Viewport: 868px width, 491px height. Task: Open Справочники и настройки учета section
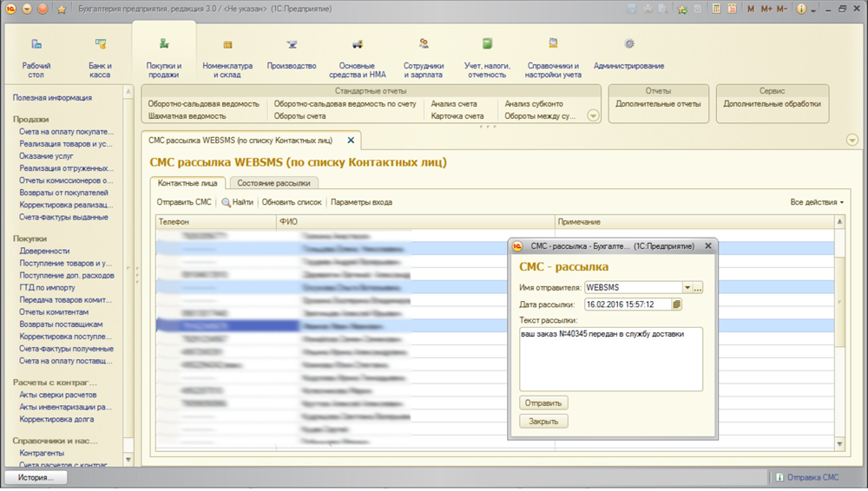point(553,58)
